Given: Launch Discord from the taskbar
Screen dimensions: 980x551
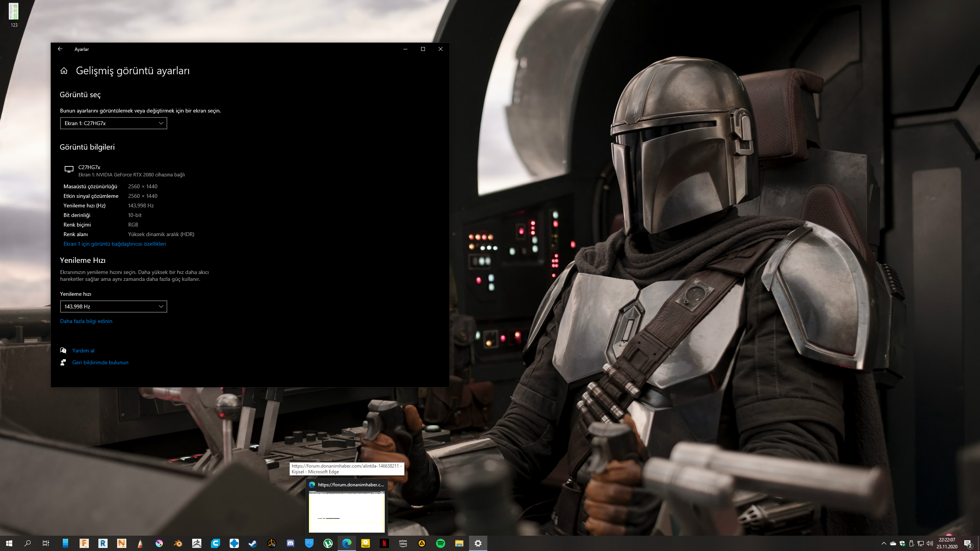Looking at the screenshot, I should pyautogui.click(x=291, y=543).
